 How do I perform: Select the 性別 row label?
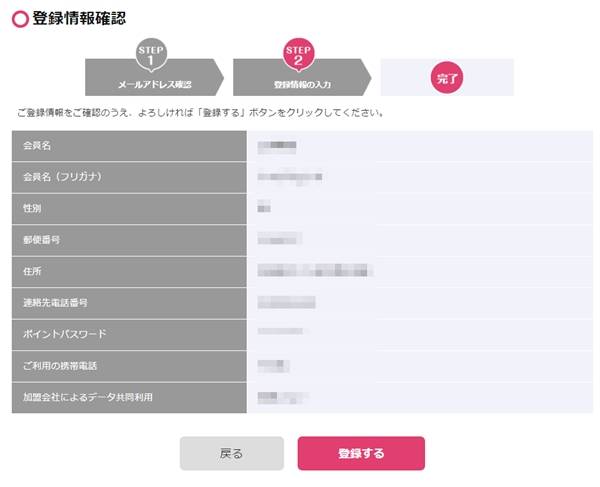pyautogui.click(x=32, y=208)
